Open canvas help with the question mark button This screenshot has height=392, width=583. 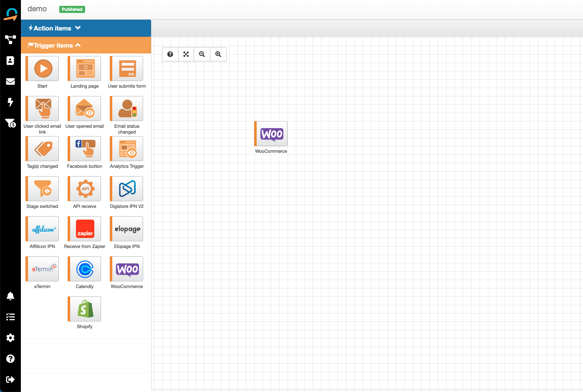pyautogui.click(x=170, y=54)
